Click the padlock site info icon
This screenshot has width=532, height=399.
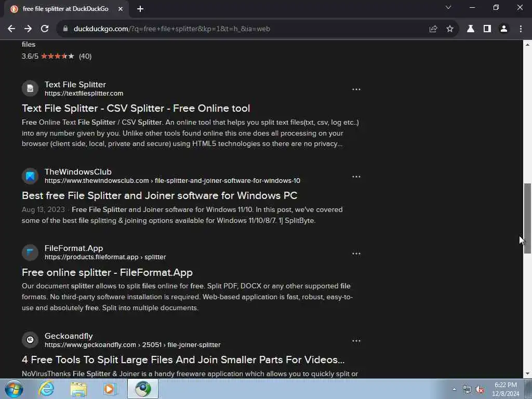pyautogui.click(x=65, y=29)
